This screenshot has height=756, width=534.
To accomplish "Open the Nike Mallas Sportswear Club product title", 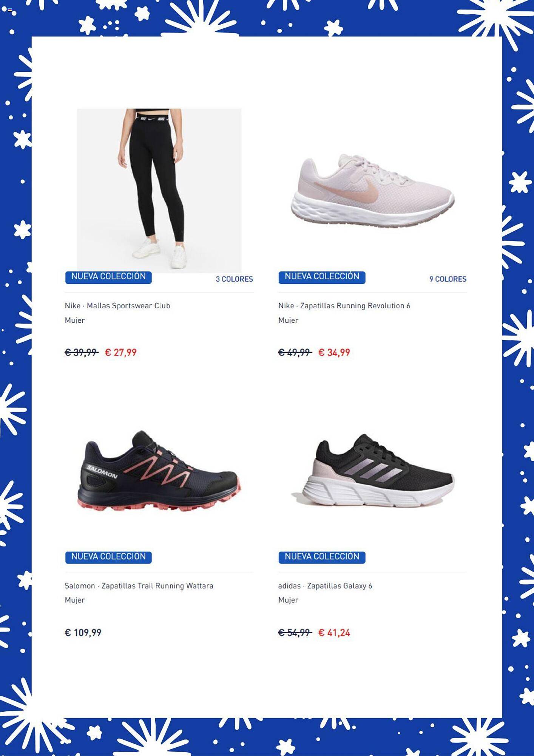I will (117, 305).
